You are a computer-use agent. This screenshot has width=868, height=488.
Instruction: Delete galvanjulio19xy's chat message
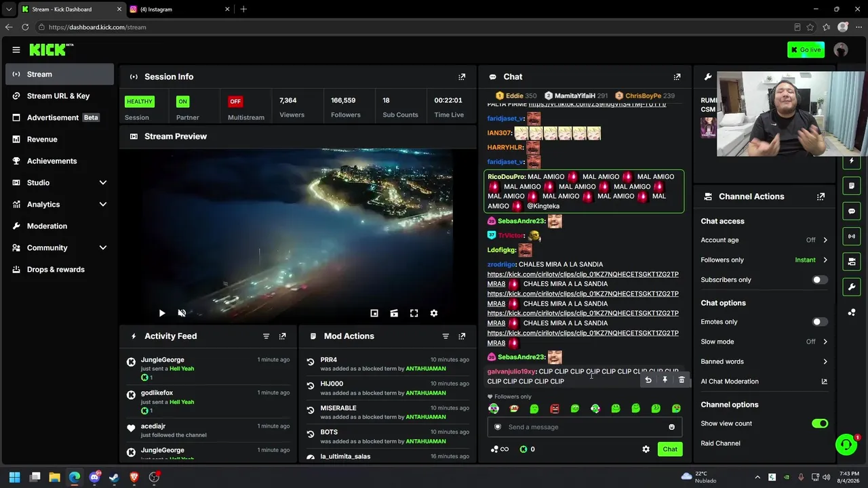(682, 380)
